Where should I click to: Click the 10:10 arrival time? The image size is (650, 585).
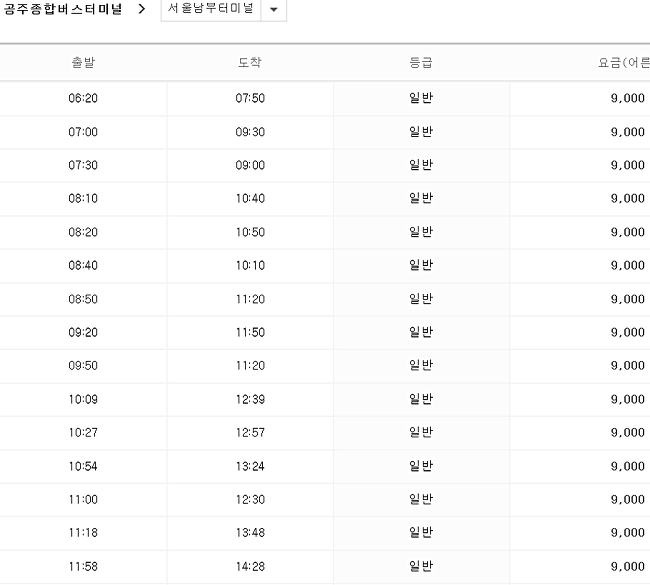250,265
